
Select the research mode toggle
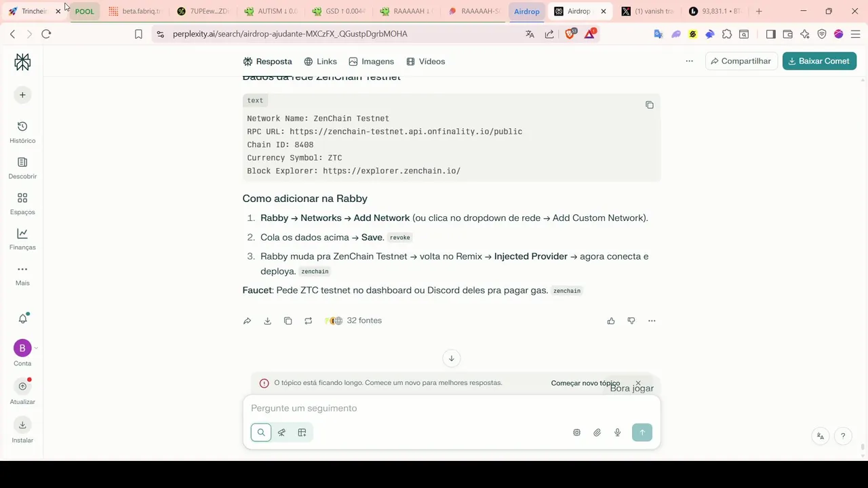[x=281, y=432]
